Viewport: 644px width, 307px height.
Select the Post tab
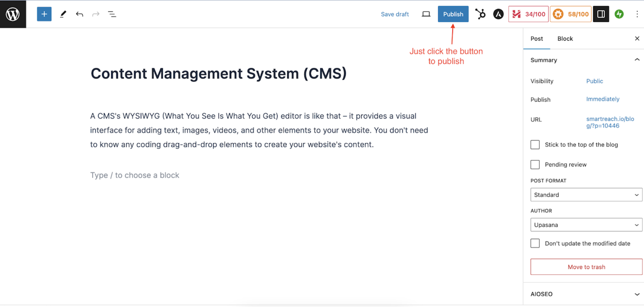(536, 38)
